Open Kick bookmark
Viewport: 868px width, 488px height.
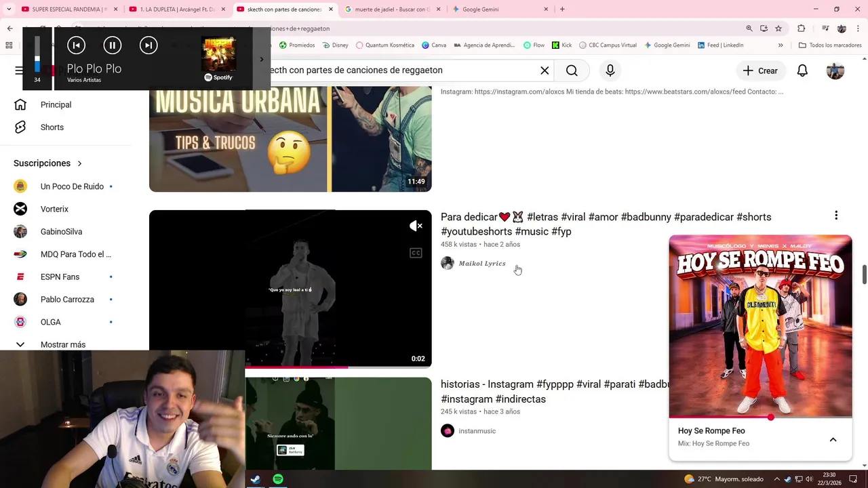(x=561, y=45)
